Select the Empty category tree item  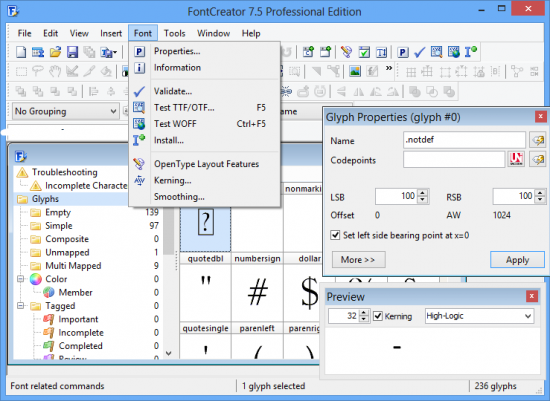pos(58,212)
